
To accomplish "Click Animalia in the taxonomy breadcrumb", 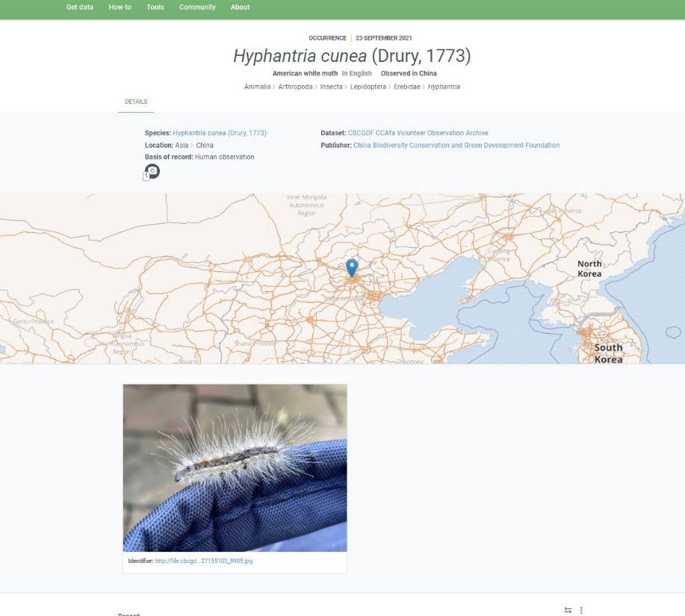I will (258, 87).
